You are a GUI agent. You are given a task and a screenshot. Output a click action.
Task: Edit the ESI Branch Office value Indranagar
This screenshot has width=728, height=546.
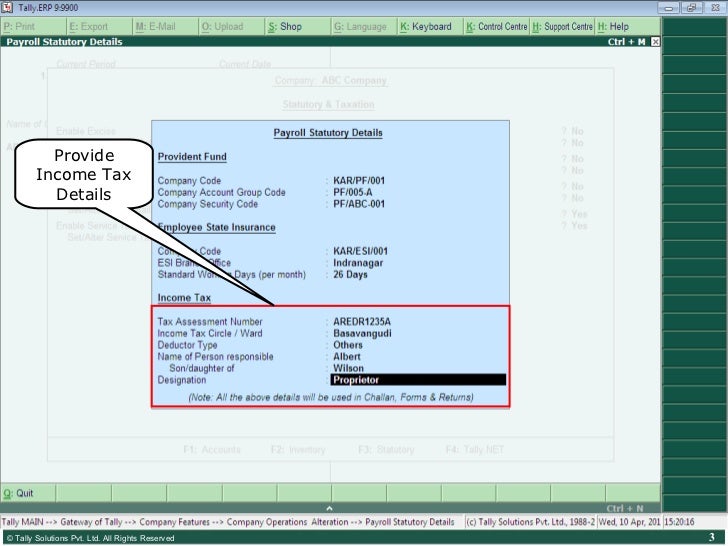(358, 263)
